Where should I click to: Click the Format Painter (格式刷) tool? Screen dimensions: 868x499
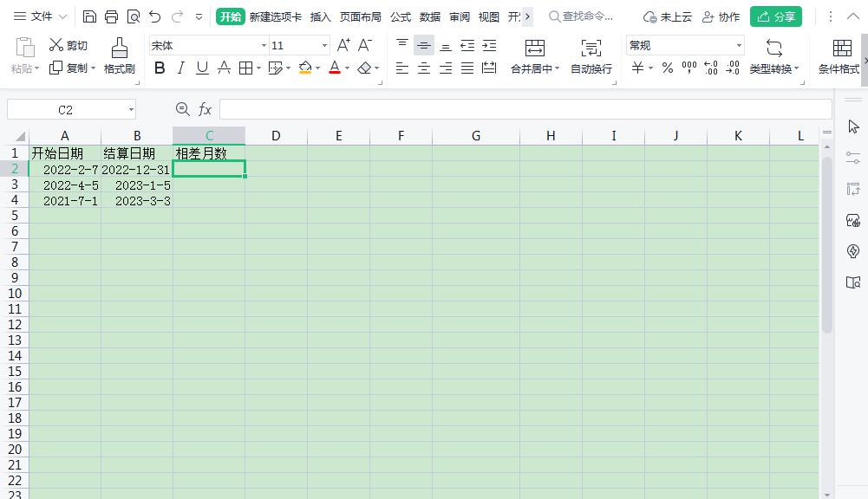(x=119, y=55)
